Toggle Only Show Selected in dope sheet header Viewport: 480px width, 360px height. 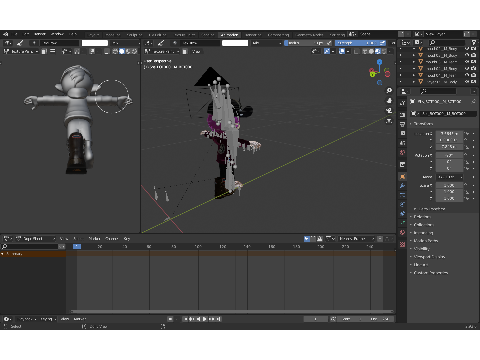coord(307,239)
